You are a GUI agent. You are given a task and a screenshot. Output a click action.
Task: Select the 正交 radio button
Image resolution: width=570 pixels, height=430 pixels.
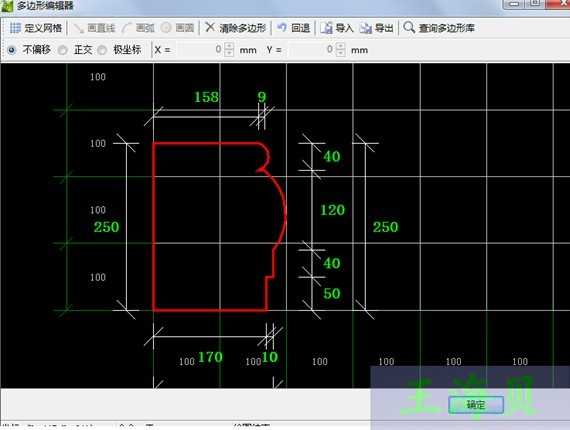63,50
